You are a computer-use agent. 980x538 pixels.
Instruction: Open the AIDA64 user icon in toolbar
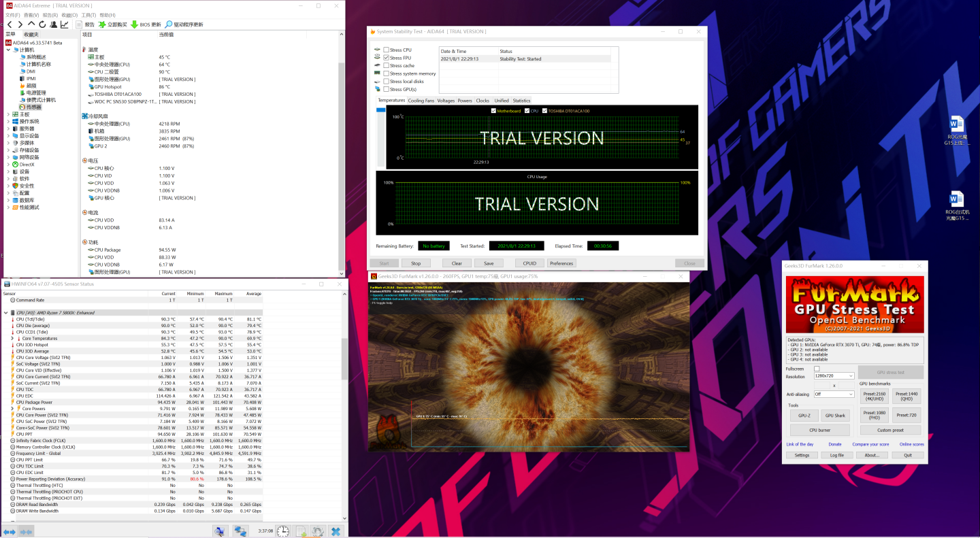52,24
